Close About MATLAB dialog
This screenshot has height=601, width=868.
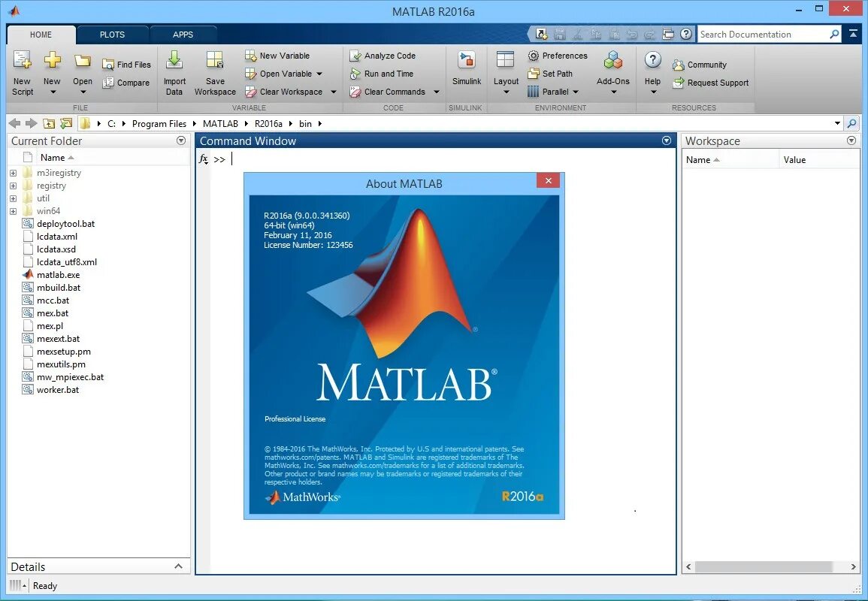tap(548, 180)
